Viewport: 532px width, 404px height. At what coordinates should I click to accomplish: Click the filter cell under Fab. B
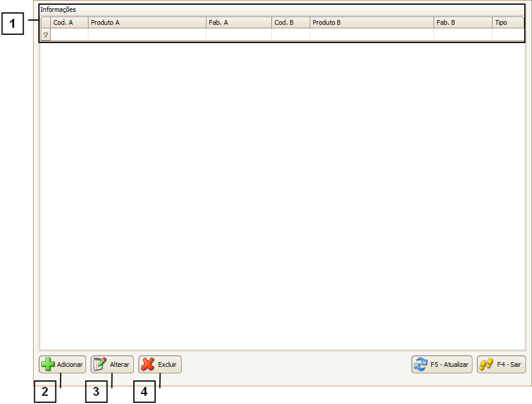coord(462,35)
